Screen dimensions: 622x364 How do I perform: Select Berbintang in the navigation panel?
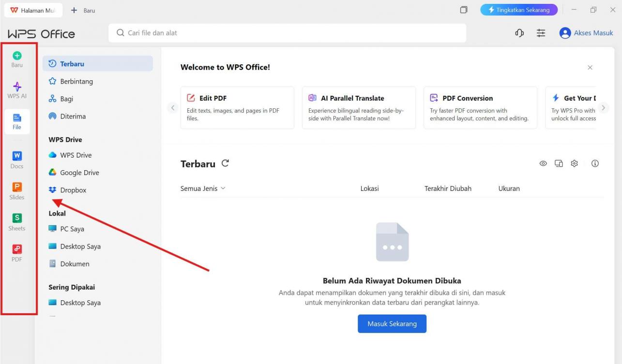click(x=76, y=81)
